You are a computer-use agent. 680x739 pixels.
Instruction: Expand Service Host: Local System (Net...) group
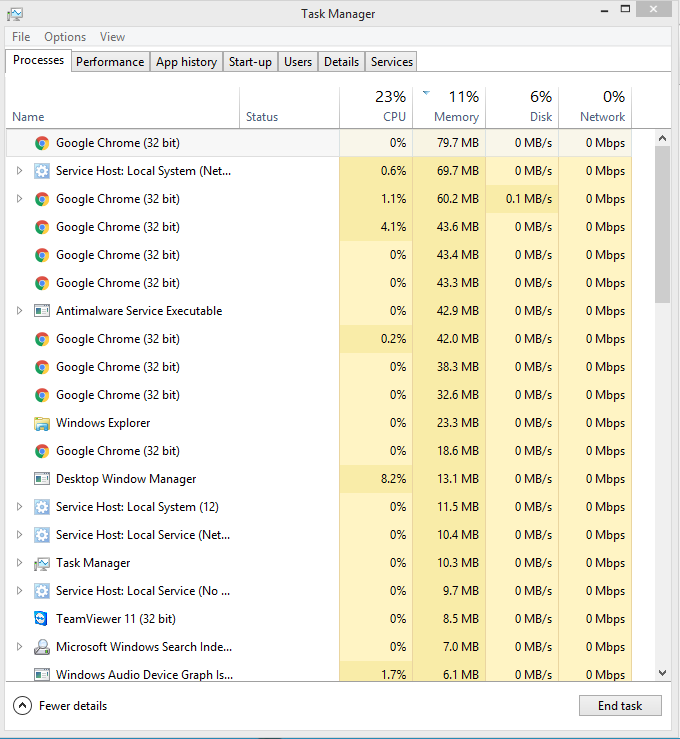tap(19, 171)
